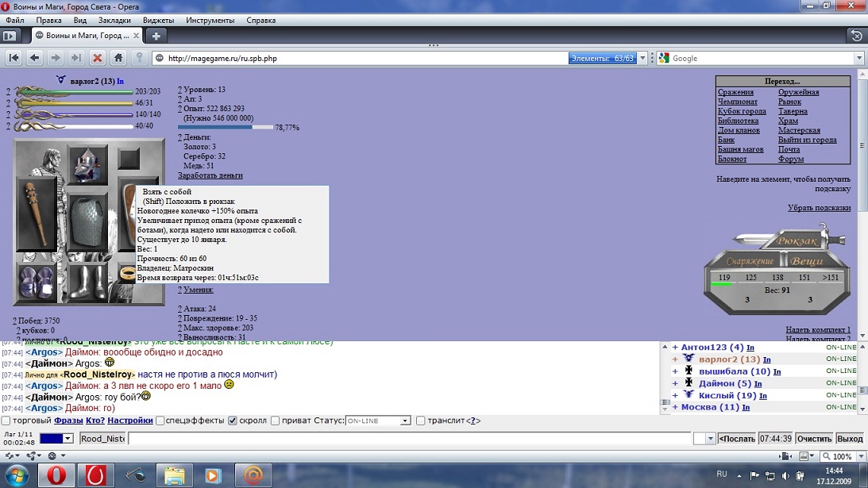Select the gauntlets equipment slot
The image size is (868, 488).
(x=37, y=282)
